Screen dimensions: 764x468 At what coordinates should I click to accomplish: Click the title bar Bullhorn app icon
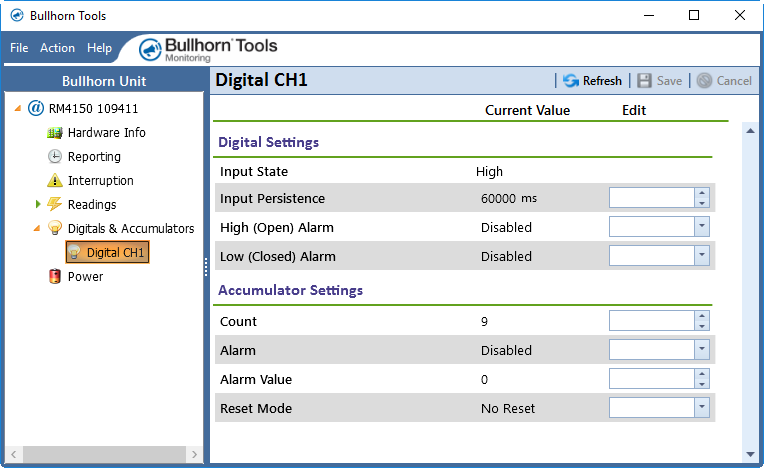click(x=17, y=16)
